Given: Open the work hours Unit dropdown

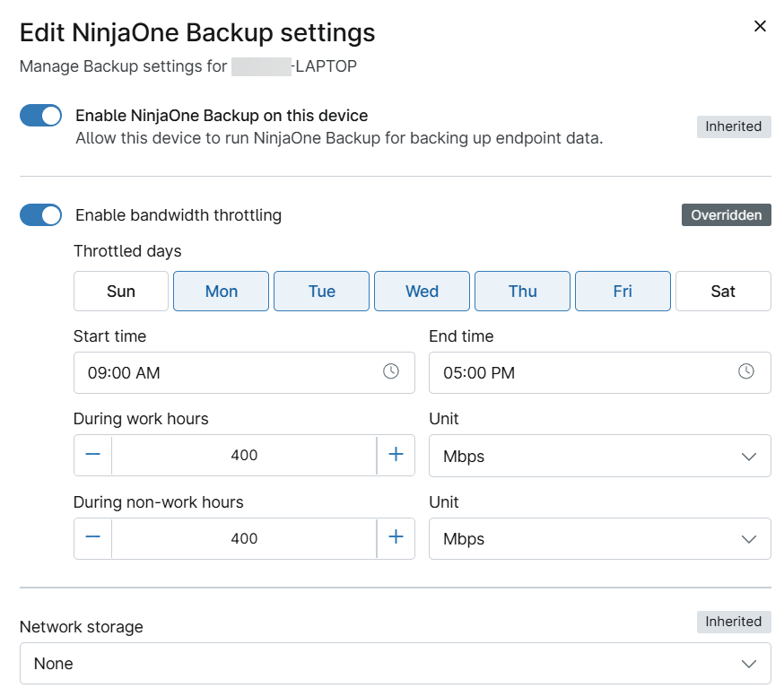Looking at the screenshot, I should (x=599, y=456).
